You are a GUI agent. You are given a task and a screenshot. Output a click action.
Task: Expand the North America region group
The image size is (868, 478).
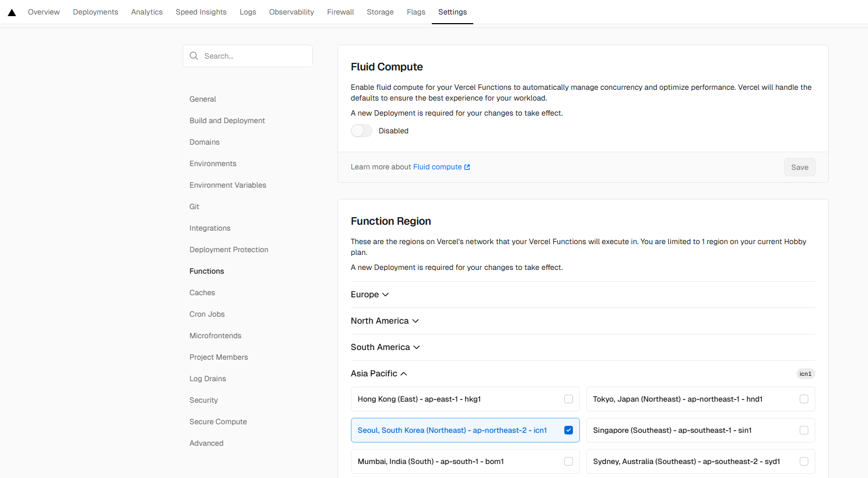385,321
